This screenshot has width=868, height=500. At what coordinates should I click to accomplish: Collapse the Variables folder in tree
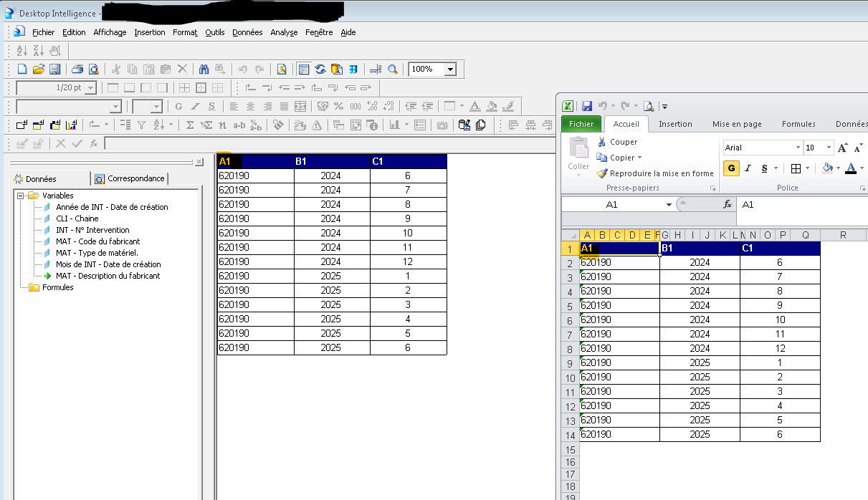pos(21,196)
